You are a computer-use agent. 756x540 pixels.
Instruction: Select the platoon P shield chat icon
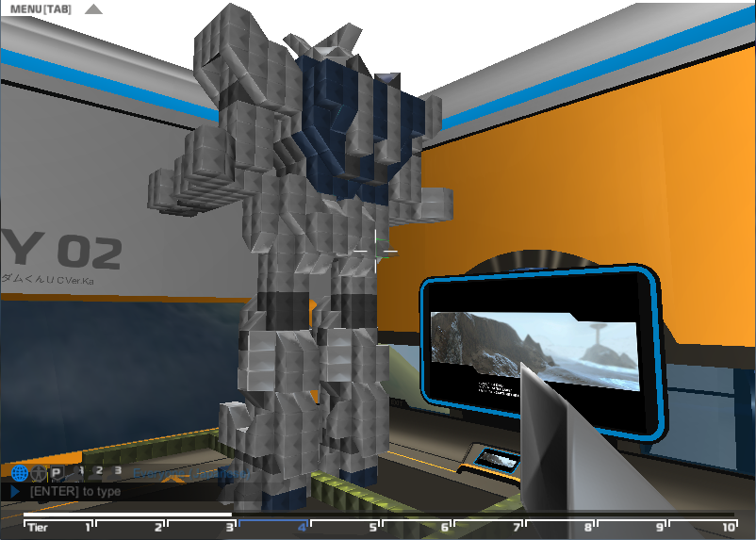pyautogui.click(x=57, y=473)
